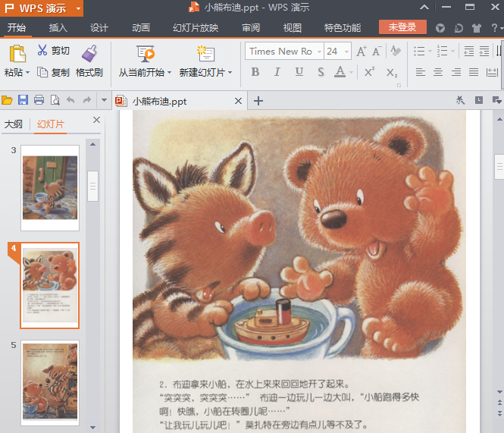Apply numbered list icon

[443, 51]
